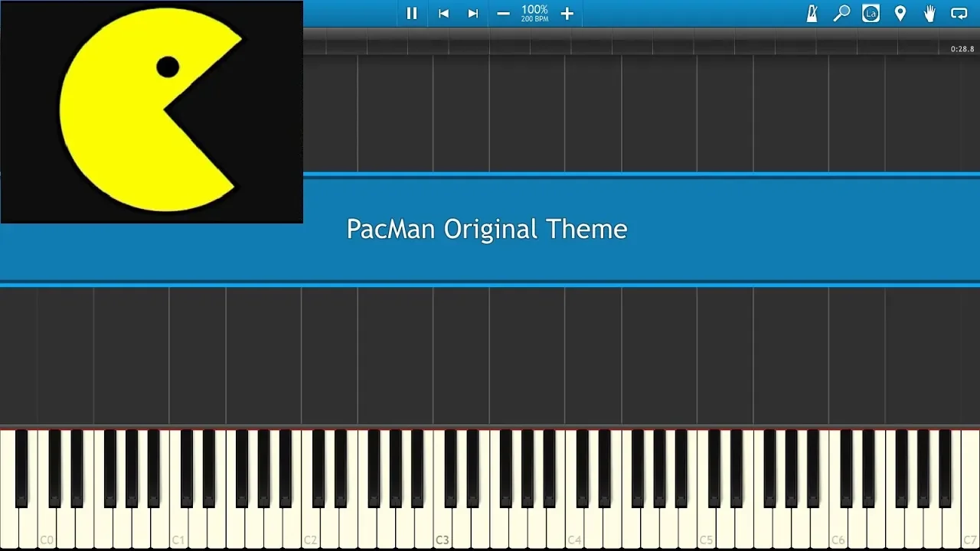Toggle the metronome
The width and height of the screenshot is (980, 551).
(812, 13)
